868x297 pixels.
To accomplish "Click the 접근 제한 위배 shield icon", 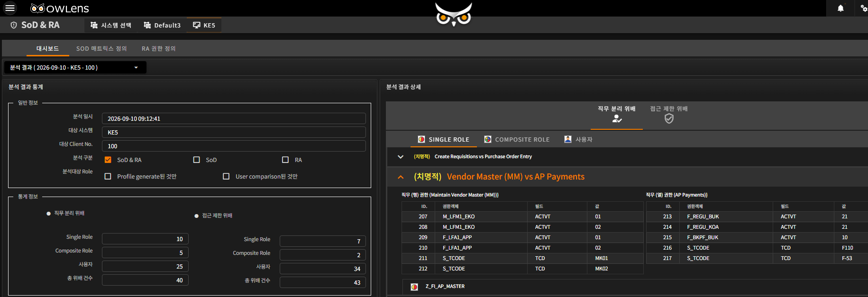I will point(669,118).
